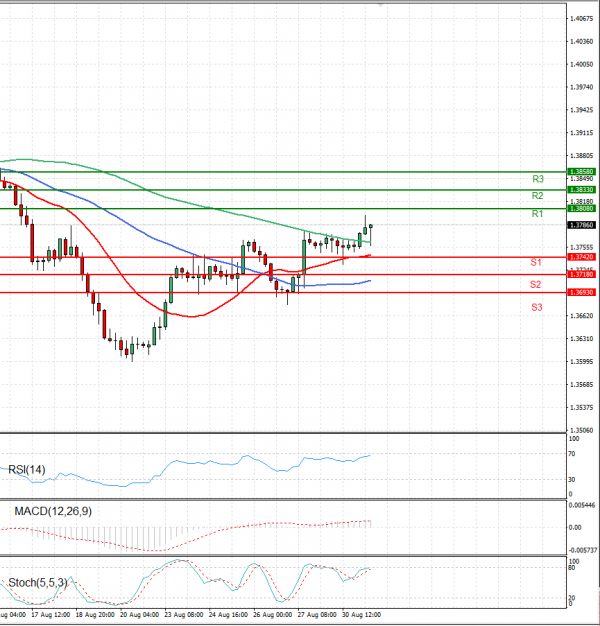Screen dimensions: 600x626
Task: Click the 30 Aug 12:00 time label
Action: point(361,614)
